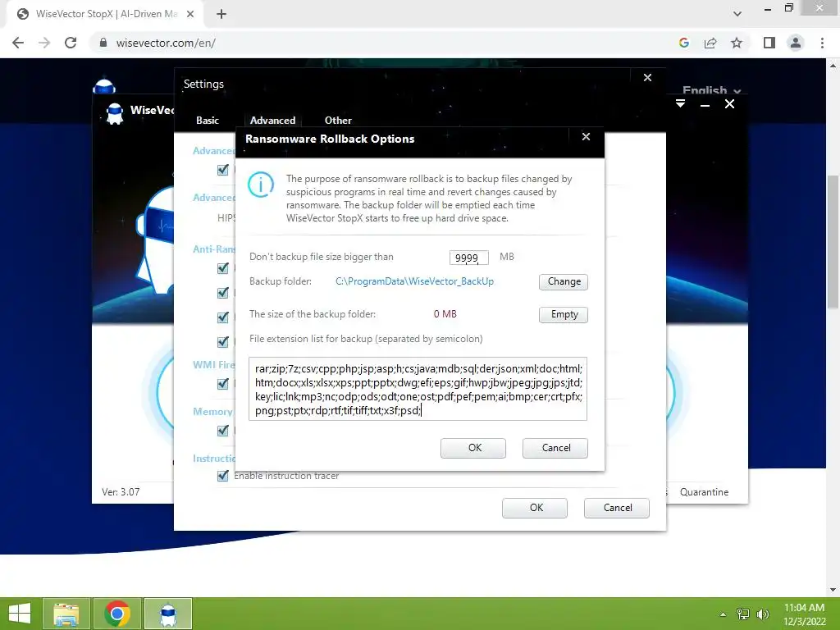Click the WiseVector robot logo in app window
The height and width of the screenshot is (630, 840).
115,113
